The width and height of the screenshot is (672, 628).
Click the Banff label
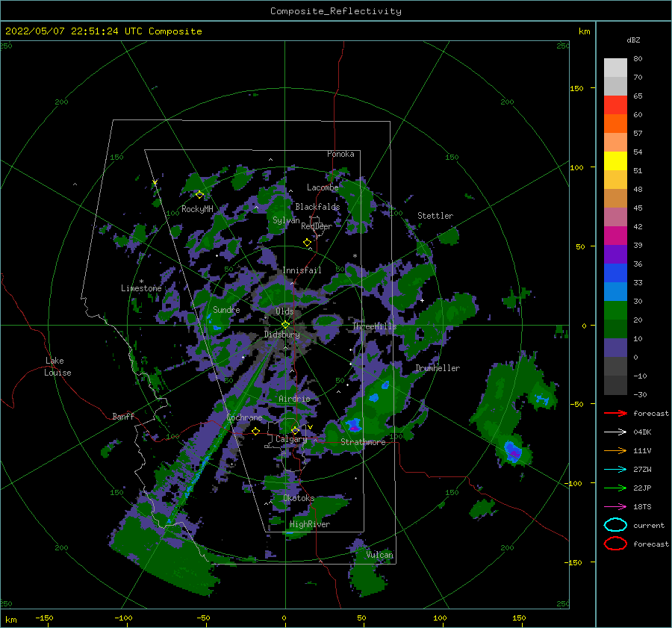[x=123, y=416]
